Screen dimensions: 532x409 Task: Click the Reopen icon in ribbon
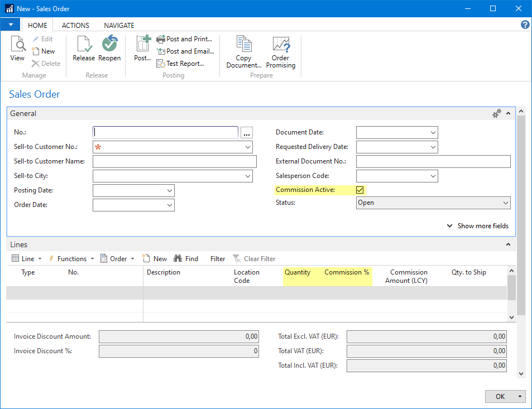tap(109, 49)
